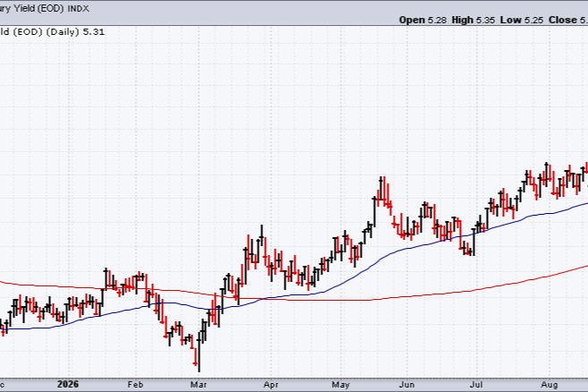
Task: Click the 'Mar' month label on axis
Action: pyautogui.click(x=199, y=385)
